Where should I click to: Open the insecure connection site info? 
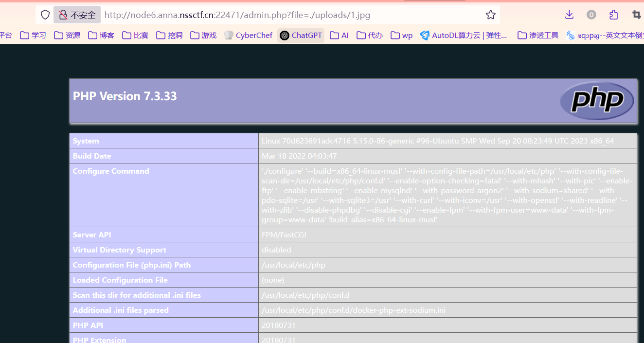pyautogui.click(x=77, y=15)
